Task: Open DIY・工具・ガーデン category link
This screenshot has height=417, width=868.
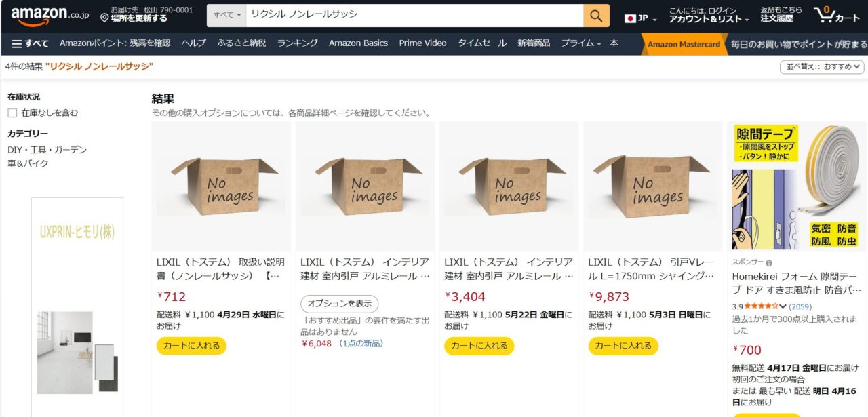Action: click(x=47, y=150)
